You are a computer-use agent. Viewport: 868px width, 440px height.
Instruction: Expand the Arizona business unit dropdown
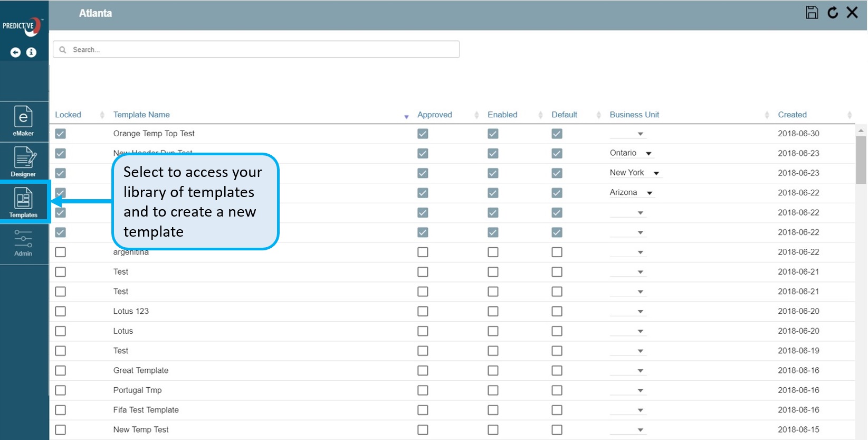pos(650,193)
